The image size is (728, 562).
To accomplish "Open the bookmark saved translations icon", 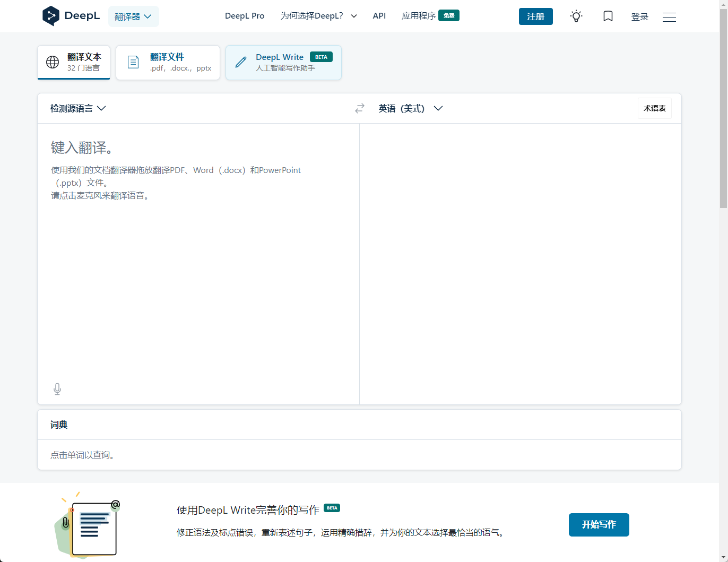I will tap(608, 16).
